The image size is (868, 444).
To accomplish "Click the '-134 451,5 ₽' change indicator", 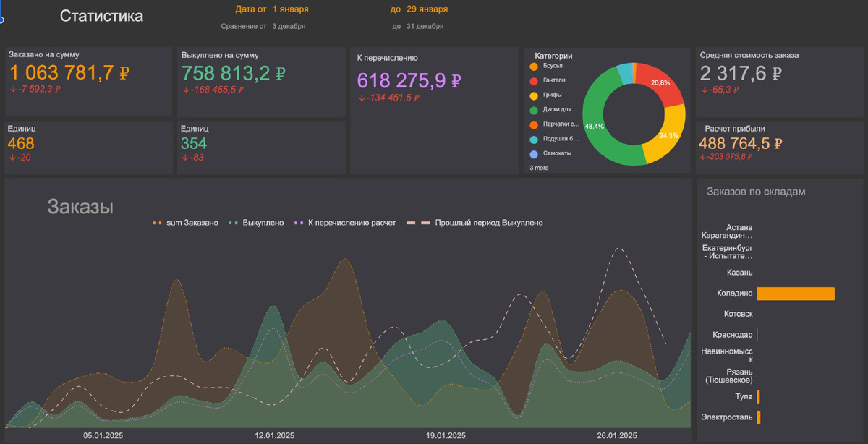I will click(389, 97).
